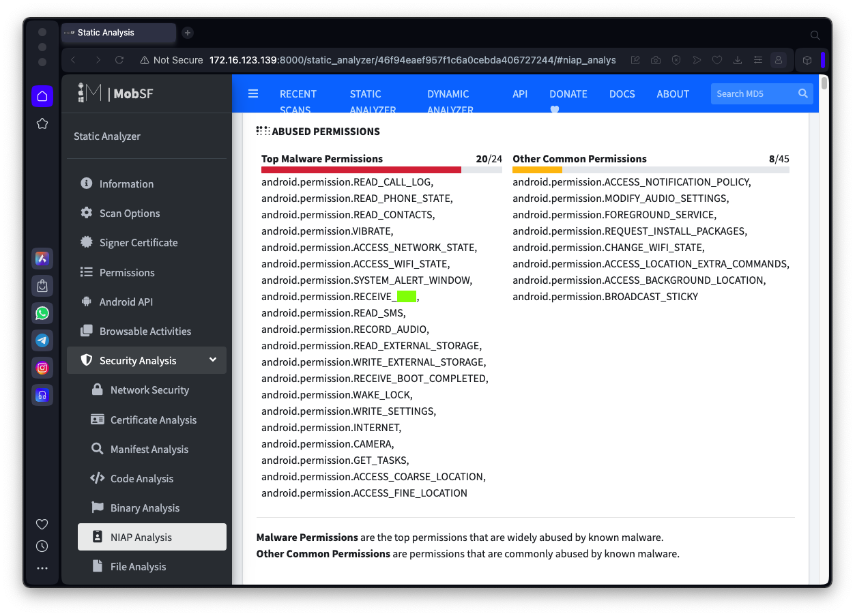
Task: Open the shopping bag sidebar icon
Action: (42, 286)
